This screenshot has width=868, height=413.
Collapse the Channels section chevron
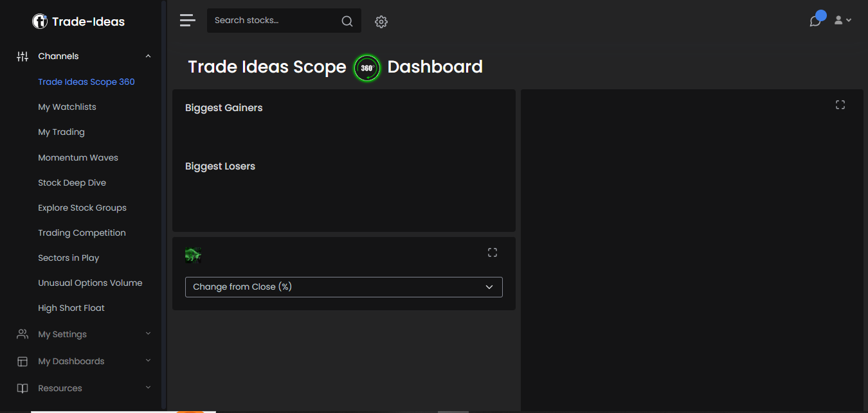click(x=148, y=57)
